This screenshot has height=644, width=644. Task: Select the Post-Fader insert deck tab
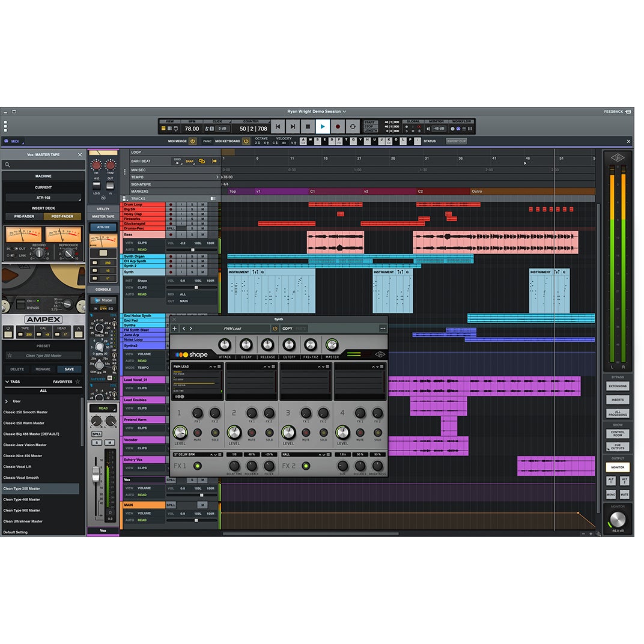tap(62, 216)
